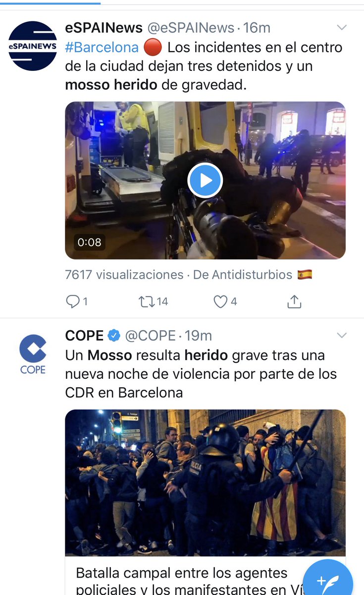Expand eSPAINews tweet options chevron

(x=342, y=27)
